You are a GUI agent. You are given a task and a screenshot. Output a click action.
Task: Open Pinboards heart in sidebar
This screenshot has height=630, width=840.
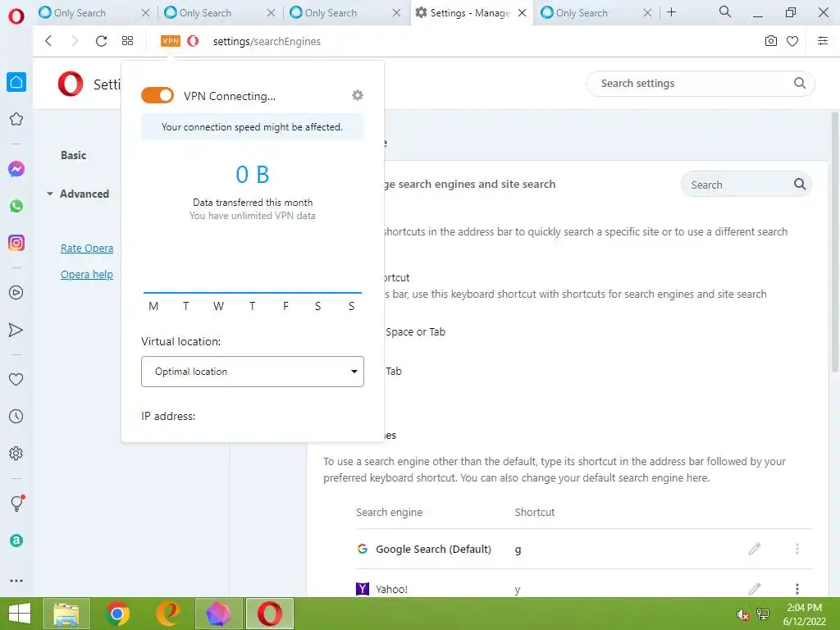tap(16, 379)
